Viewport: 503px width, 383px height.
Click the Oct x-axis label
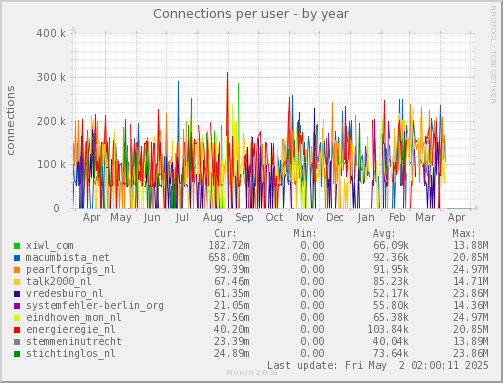(274, 218)
